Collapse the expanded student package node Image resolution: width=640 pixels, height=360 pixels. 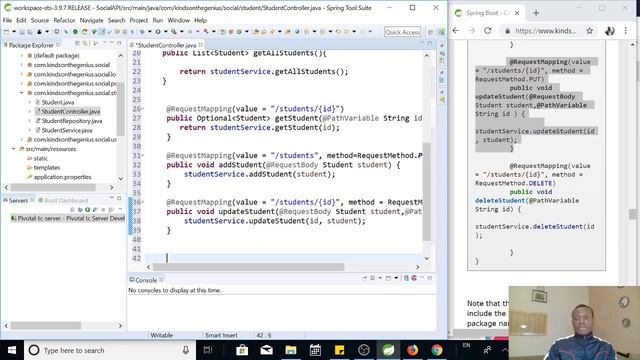click(22, 93)
